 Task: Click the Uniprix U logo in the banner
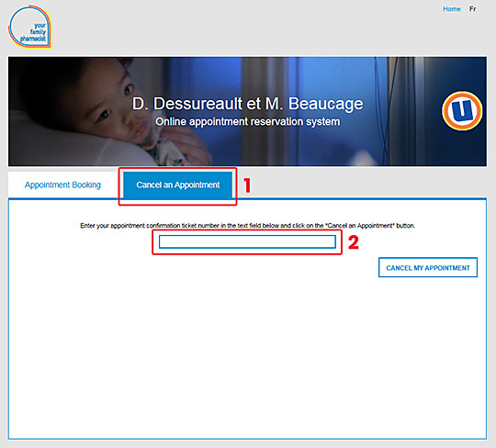(462, 111)
